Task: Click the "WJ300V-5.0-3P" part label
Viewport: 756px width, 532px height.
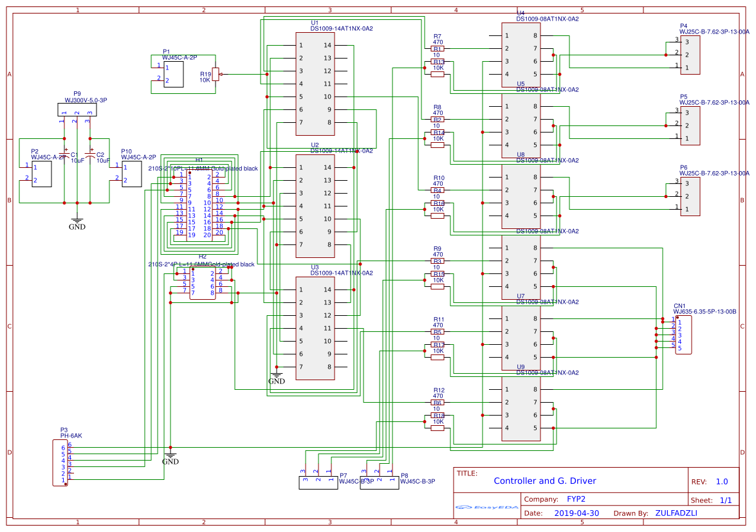Action: click(86, 100)
